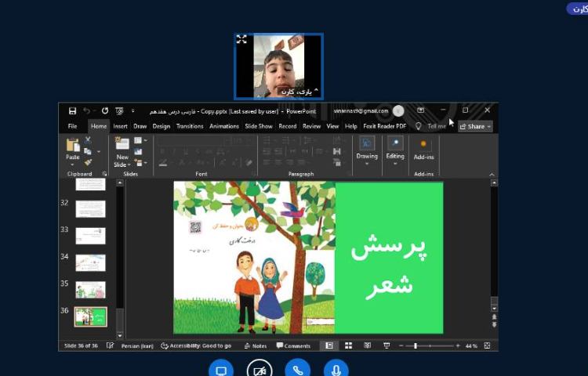Click the slide editor scroll-up arrow
This screenshot has width=588, height=376.
(494, 183)
